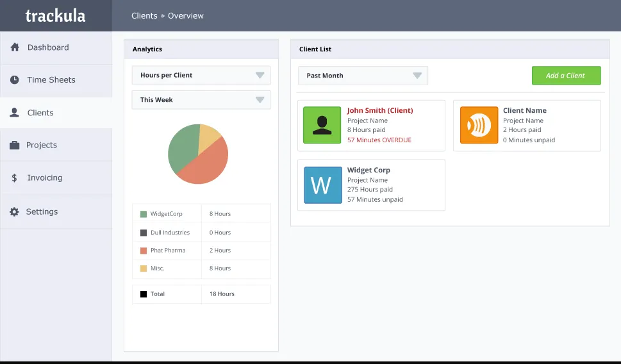Click the Clients person icon in sidebar

click(14, 113)
